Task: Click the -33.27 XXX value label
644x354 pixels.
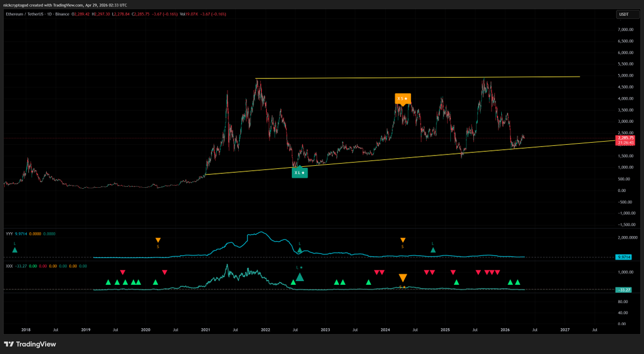Action: click(625, 290)
